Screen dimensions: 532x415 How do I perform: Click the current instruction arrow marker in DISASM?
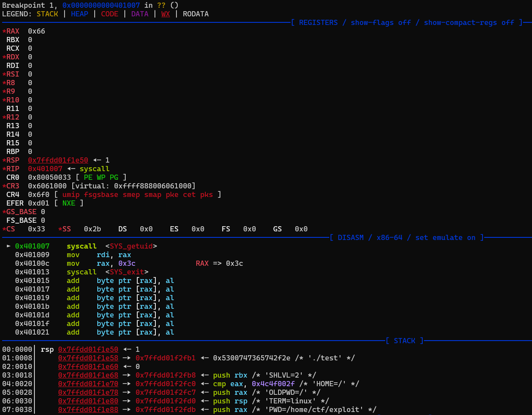pos(9,246)
